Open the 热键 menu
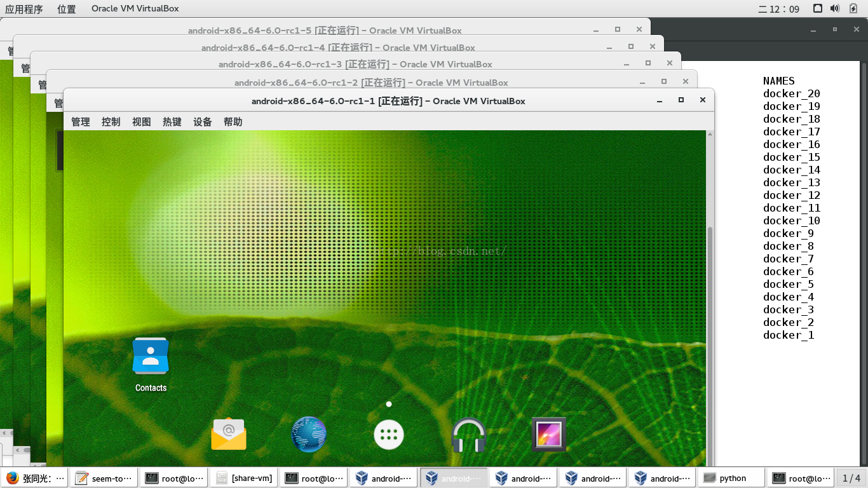This screenshot has height=488, width=868. [172, 122]
